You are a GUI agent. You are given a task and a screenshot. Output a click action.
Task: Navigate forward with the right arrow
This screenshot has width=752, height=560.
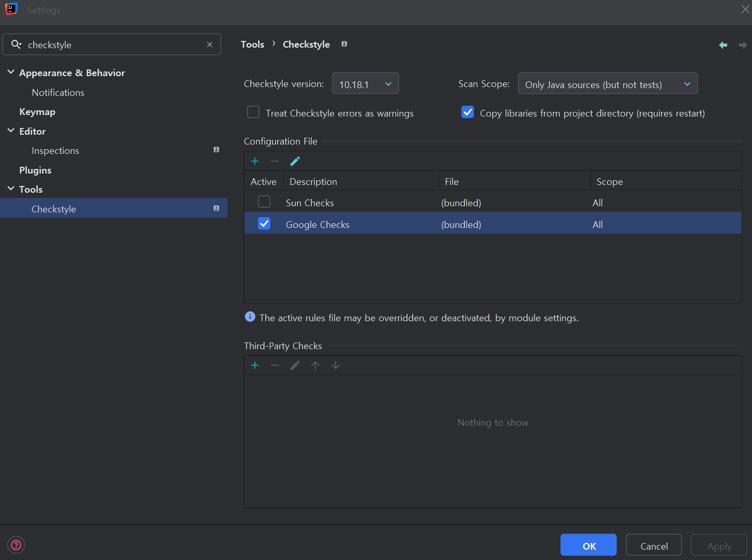click(x=743, y=45)
